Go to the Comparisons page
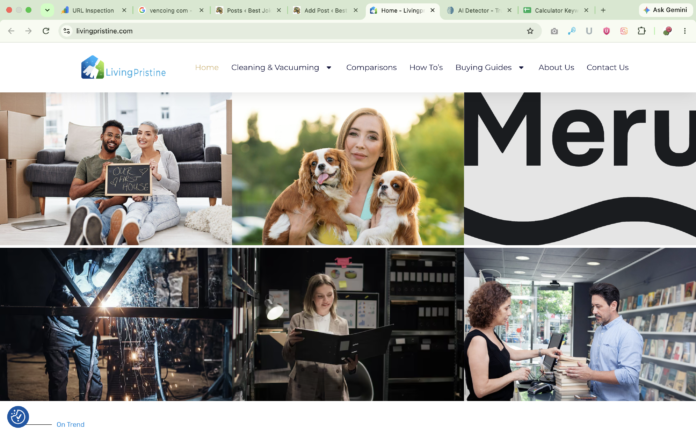Viewport: 696px width, 435px height. click(x=372, y=67)
